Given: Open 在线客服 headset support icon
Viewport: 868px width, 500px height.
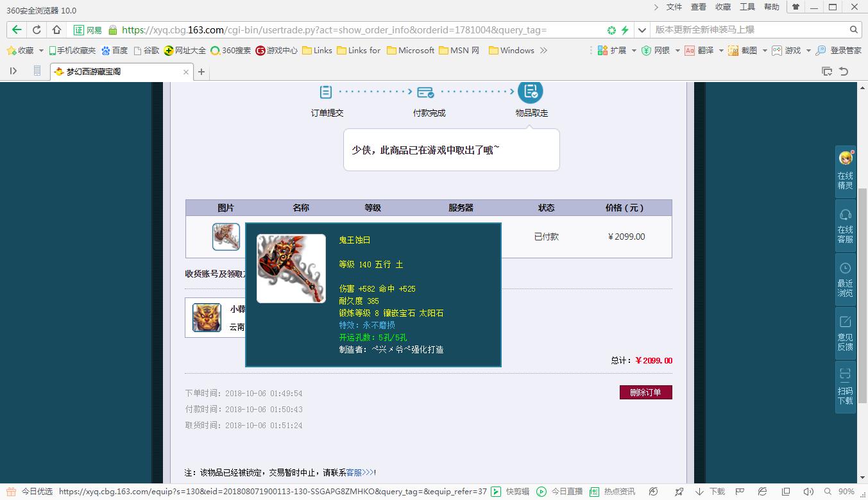Looking at the screenshot, I should point(845,224).
